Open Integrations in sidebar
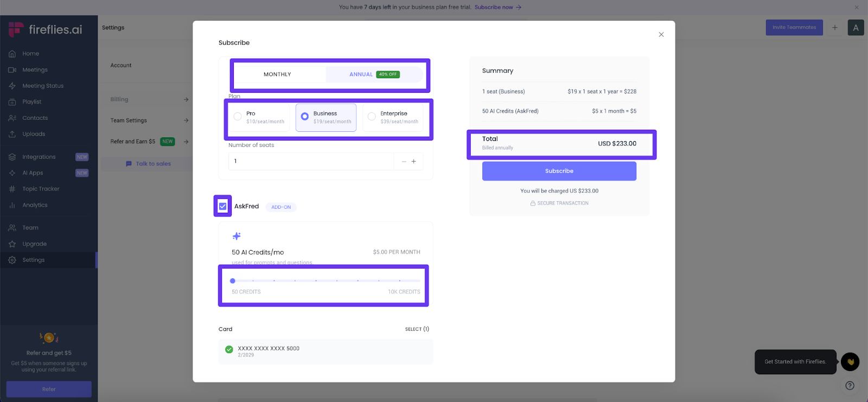 [x=39, y=157]
